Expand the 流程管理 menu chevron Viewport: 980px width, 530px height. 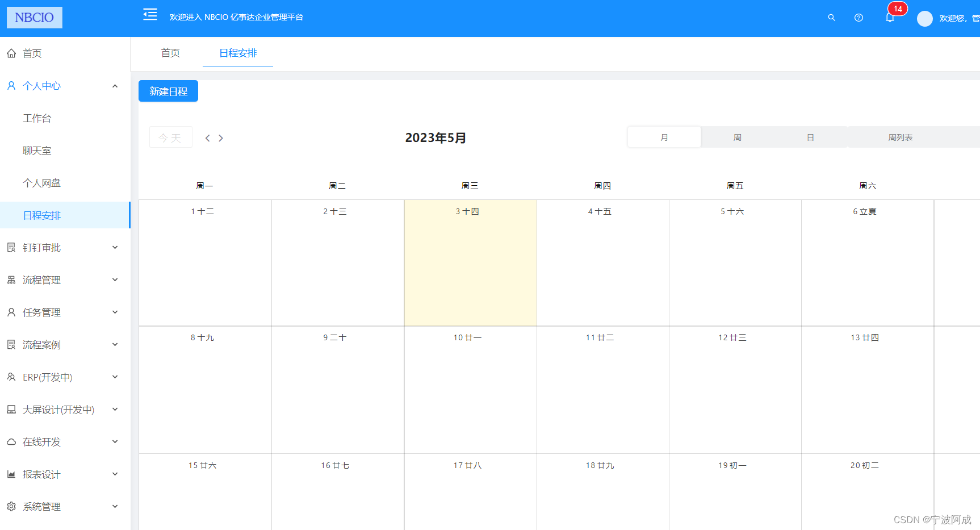pos(115,280)
